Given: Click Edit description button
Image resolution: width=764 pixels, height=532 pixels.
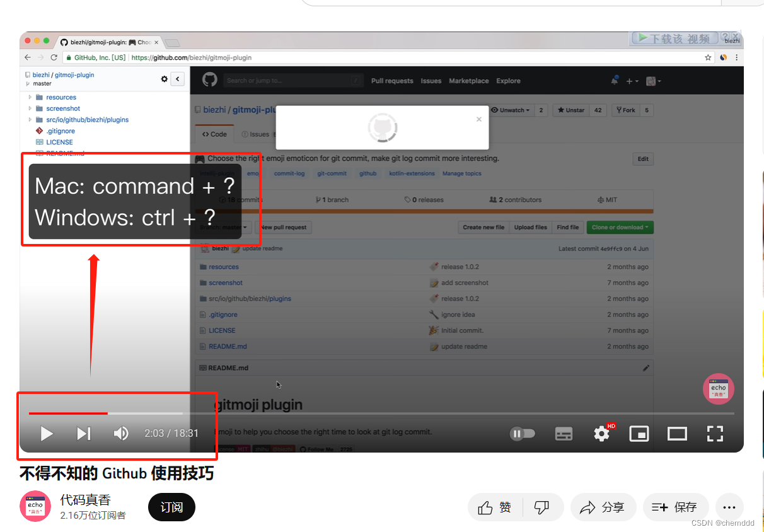Looking at the screenshot, I should click(x=643, y=159).
